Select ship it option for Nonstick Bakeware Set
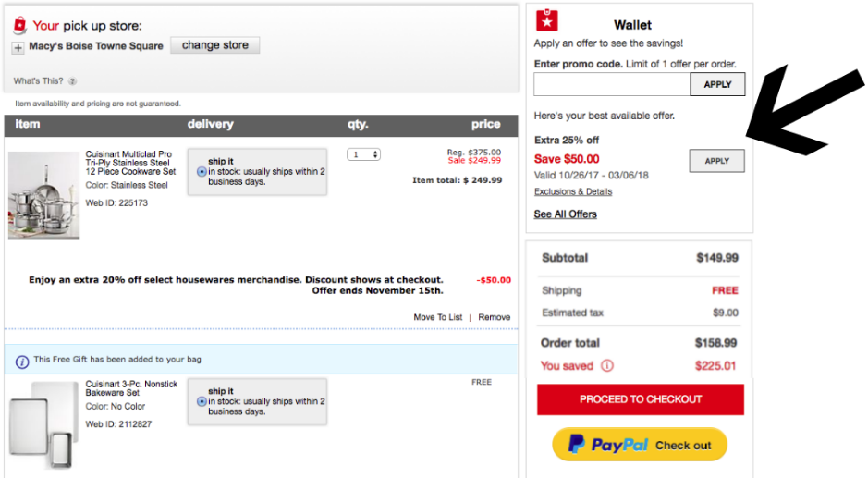The image size is (868, 478). [x=202, y=401]
